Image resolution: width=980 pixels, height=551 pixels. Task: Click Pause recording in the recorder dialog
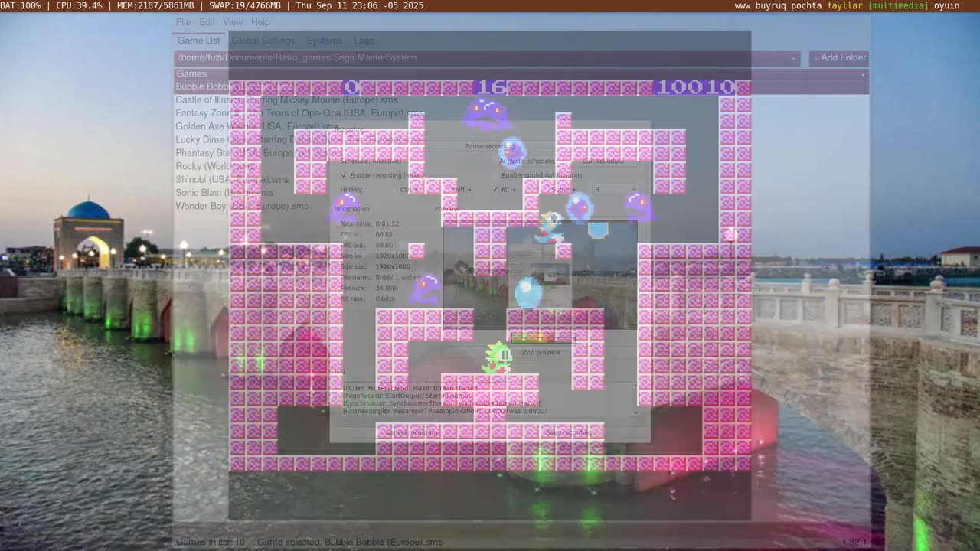tap(489, 146)
